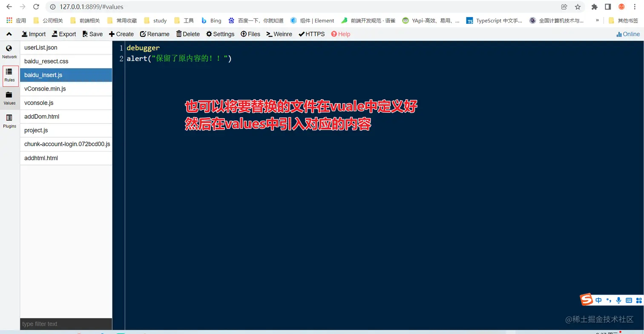
Task: Collapse the left menu with the up chevron
Action: coord(9,34)
